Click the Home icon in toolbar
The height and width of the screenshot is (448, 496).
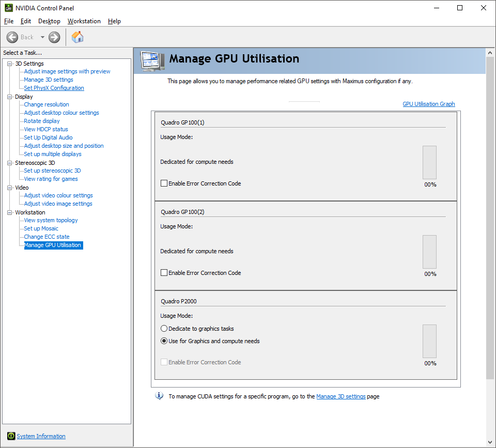click(78, 37)
